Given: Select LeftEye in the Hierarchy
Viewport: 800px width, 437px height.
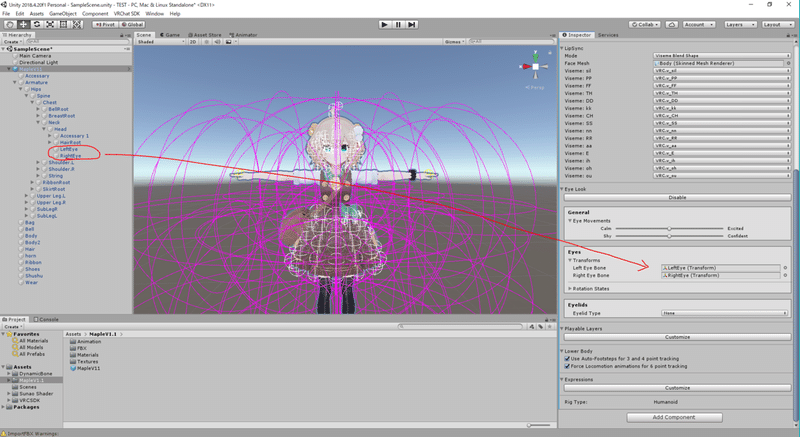Looking at the screenshot, I should [x=69, y=149].
